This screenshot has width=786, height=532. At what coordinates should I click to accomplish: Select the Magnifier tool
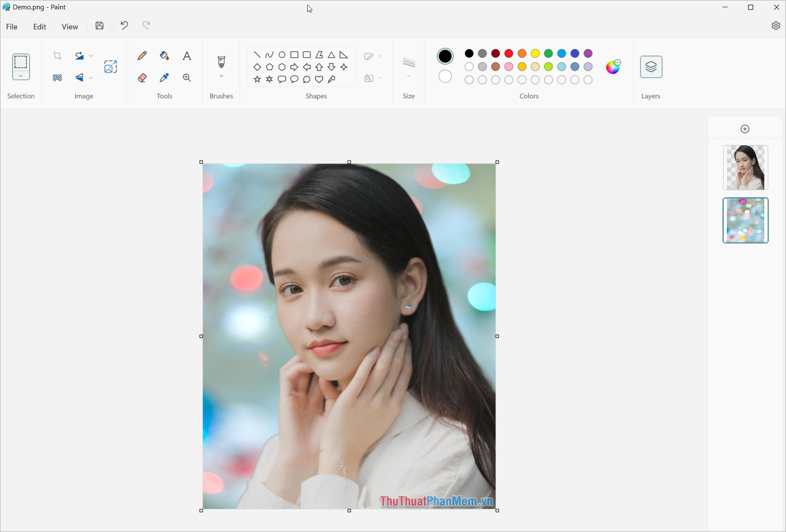click(186, 77)
